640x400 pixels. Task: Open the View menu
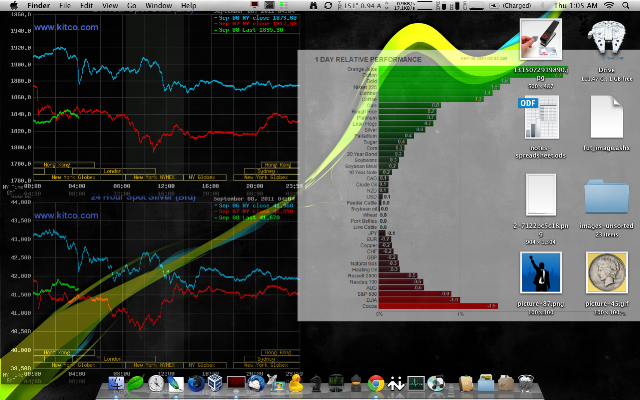pyautogui.click(x=110, y=5)
